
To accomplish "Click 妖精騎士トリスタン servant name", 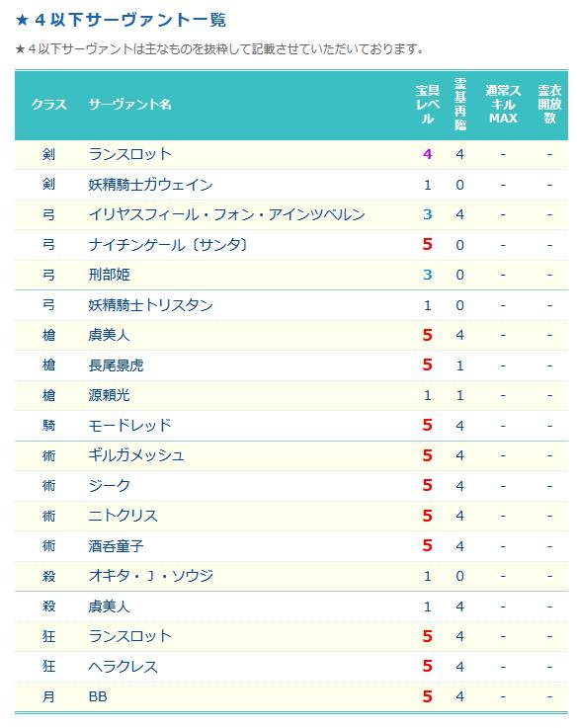I will 150,305.
